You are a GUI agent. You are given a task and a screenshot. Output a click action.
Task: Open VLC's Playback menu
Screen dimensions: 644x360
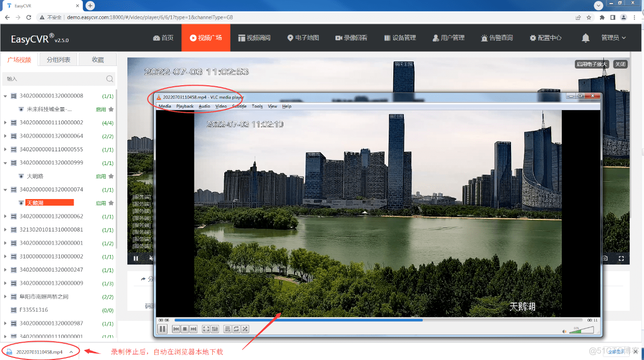coord(185,106)
